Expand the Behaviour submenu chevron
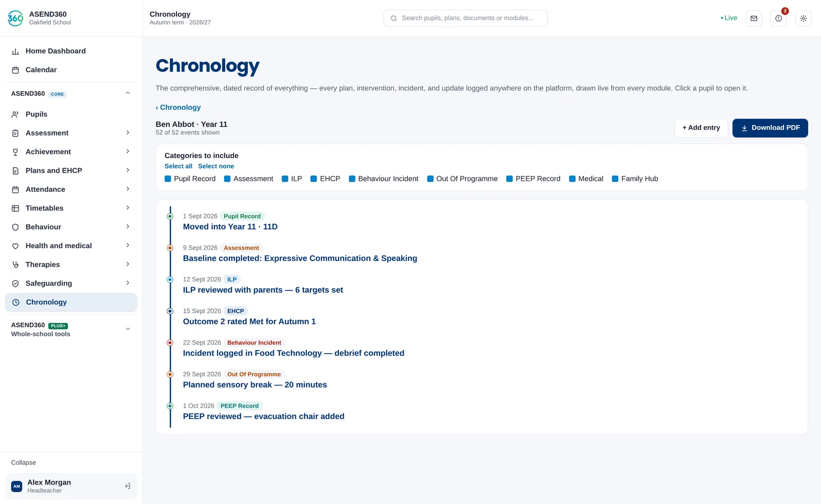The image size is (821, 504). point(128,227)
